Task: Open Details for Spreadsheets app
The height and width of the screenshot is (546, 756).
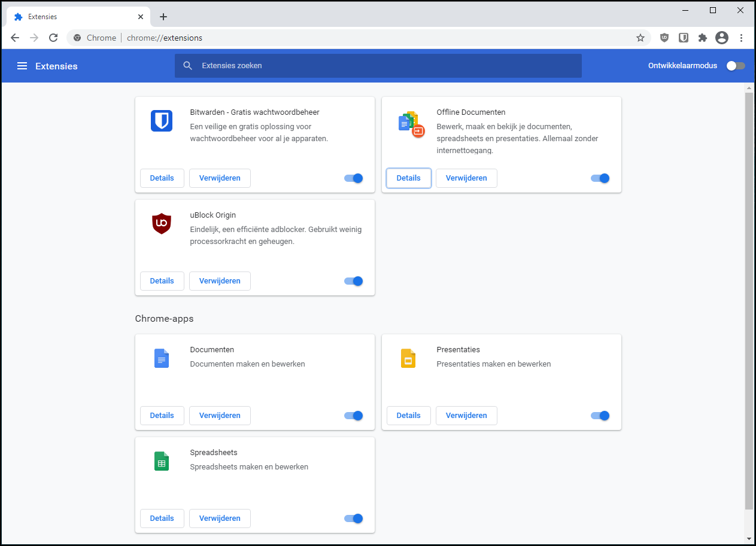Action: (x=162, y=518)
